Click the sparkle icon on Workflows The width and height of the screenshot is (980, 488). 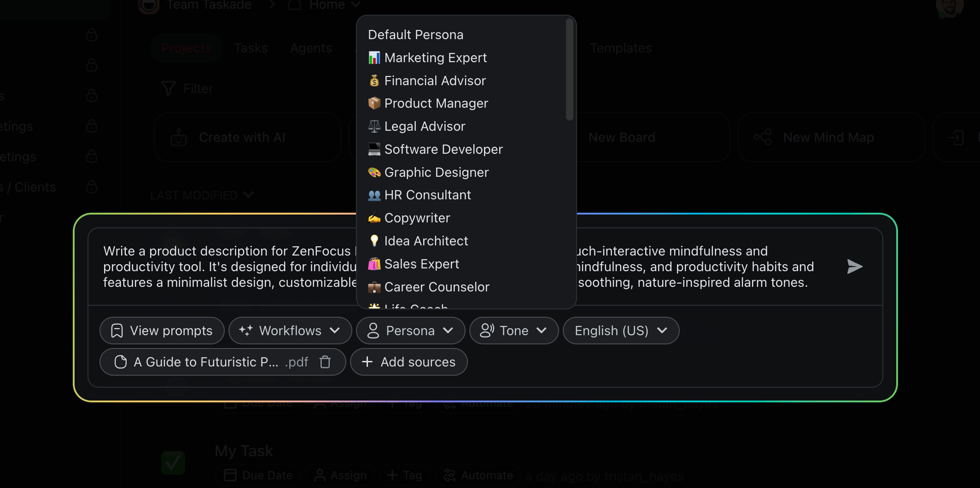click(x=245, y=331)
